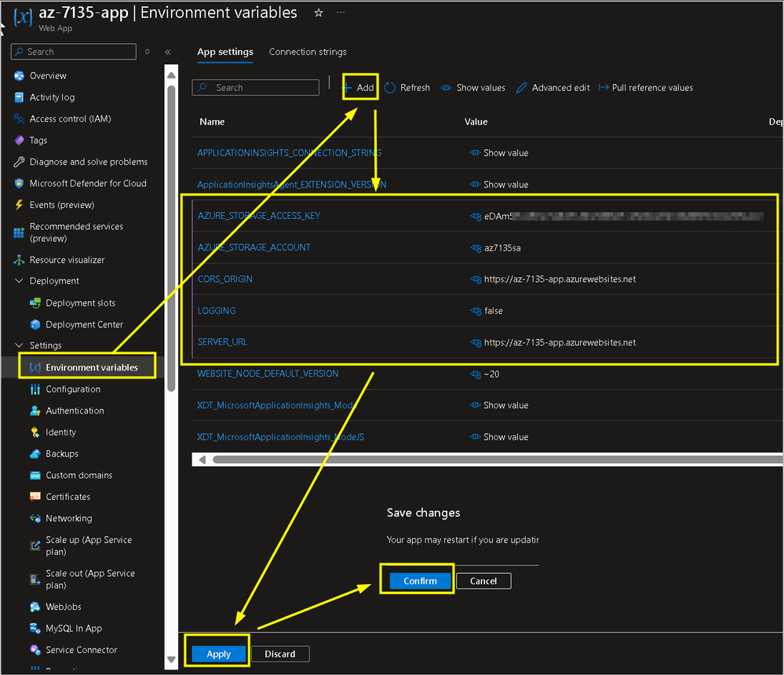Open the Networking menu item
The width and height of the screenshot is (784, 675).
69,519
